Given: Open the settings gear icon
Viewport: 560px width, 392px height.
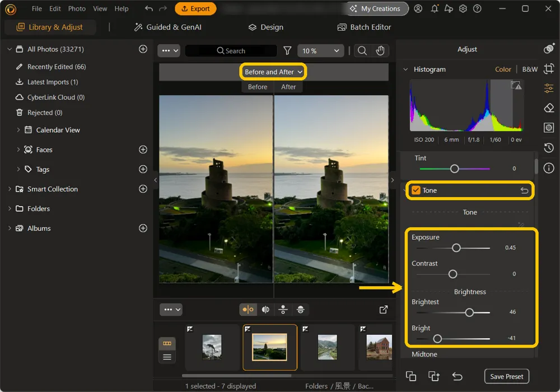Looking at the screenshot, I should coord(463,8).
